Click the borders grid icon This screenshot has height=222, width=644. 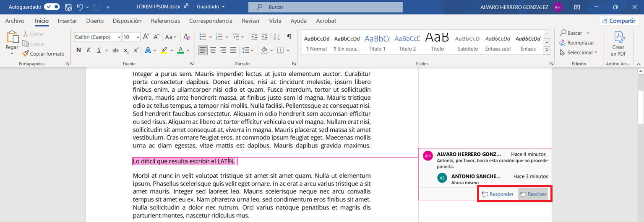281,50
